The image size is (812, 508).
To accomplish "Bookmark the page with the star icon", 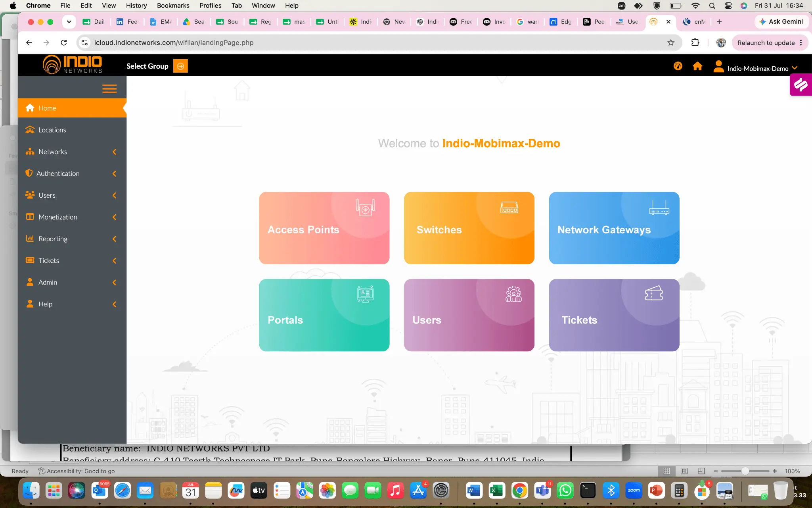I will pyautogui.click(x=670, y=42).
